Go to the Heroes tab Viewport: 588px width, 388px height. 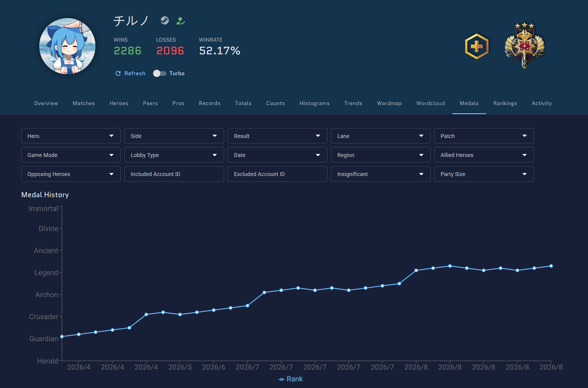point(119,103)
